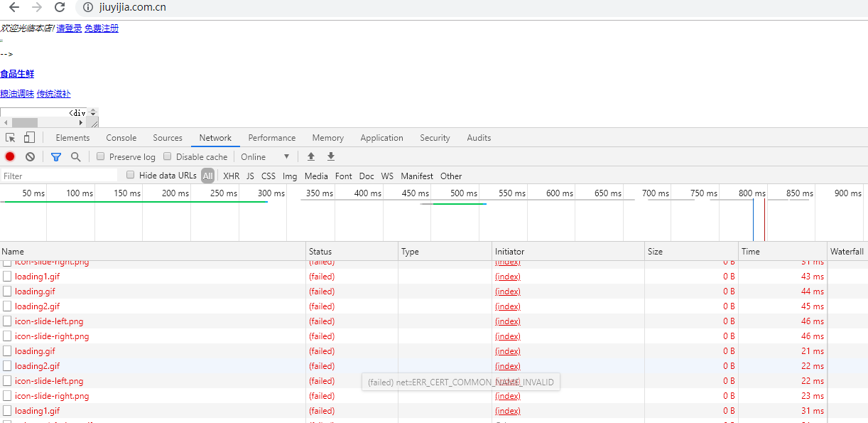
Task: Click file icon beside loading1.gif 43 ms row
Action: [x=7, y=277]
